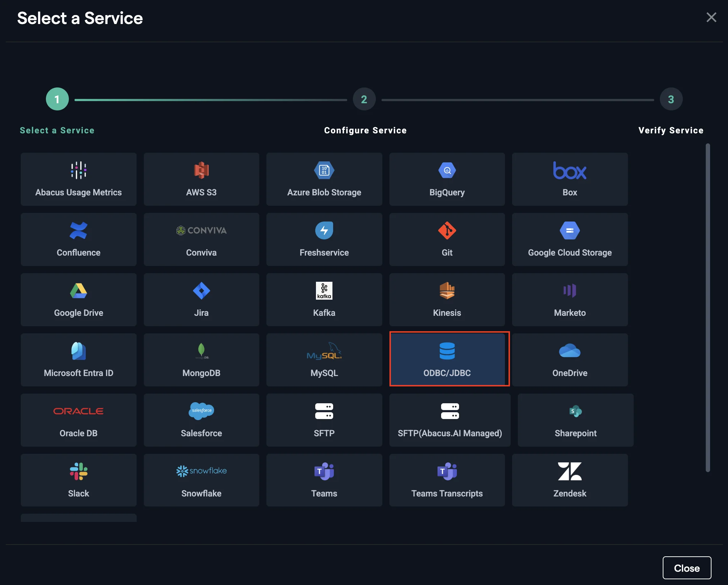Viewport: 728px width, 585px height.
Task: Select the Zendesk service tile
Action: pos(569,480)
